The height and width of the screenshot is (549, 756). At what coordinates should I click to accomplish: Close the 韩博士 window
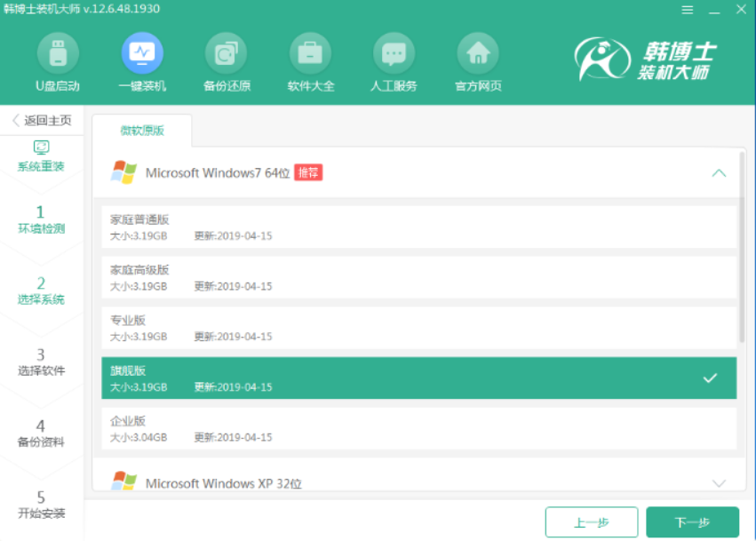[x=741, y=9]
